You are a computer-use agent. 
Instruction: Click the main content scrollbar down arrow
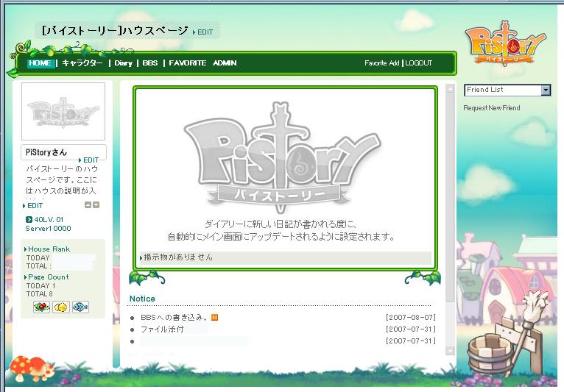pyautogui.click(x=450, y=350)
